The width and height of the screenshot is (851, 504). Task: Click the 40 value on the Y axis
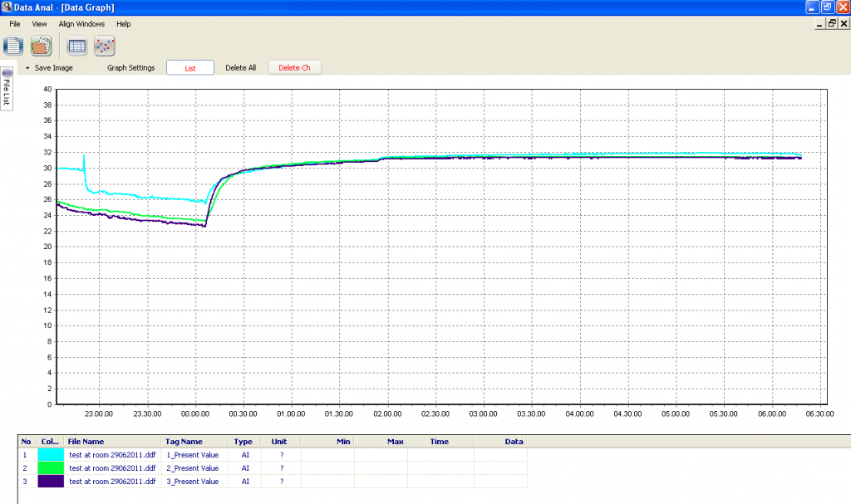coord(47,89)
